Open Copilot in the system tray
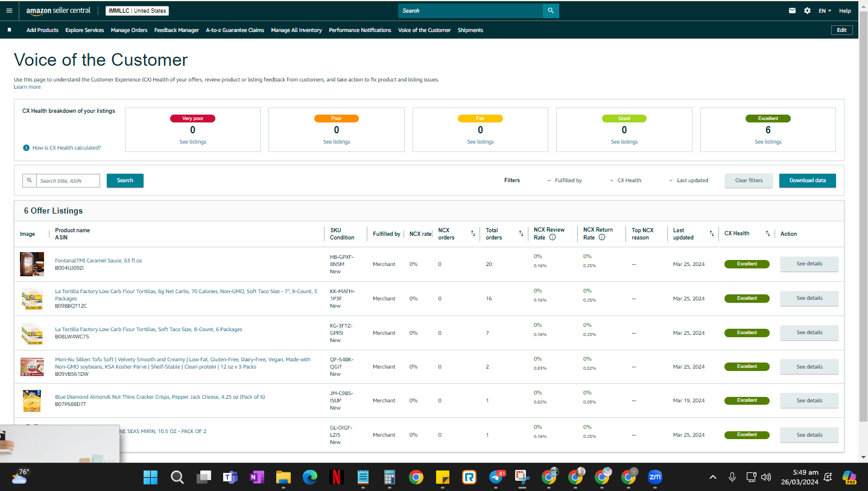Screen dimensions: 868x491 point(849,477)
